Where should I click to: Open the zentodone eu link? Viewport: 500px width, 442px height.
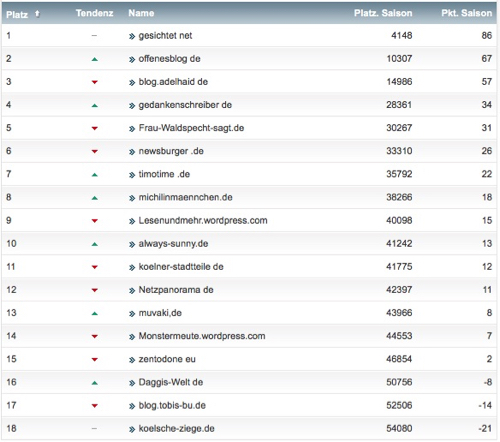pyautogui.click(x=167, y=359)
